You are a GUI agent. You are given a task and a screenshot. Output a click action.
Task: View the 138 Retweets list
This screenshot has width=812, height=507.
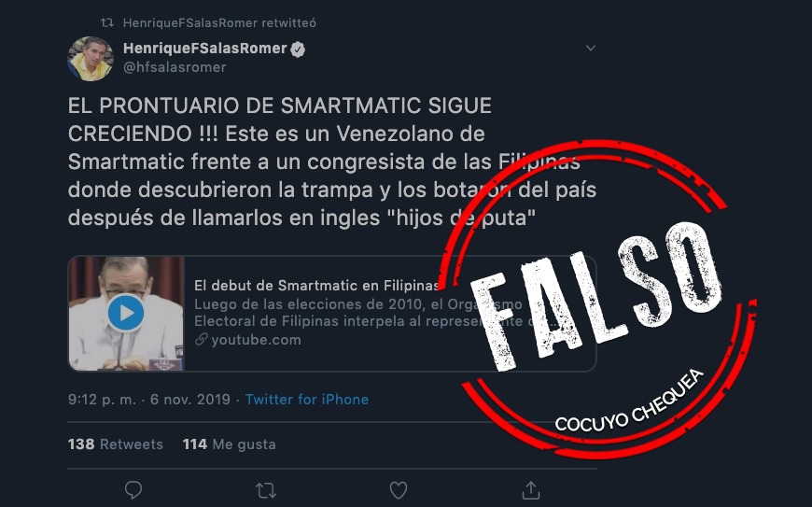coord(116,444)
